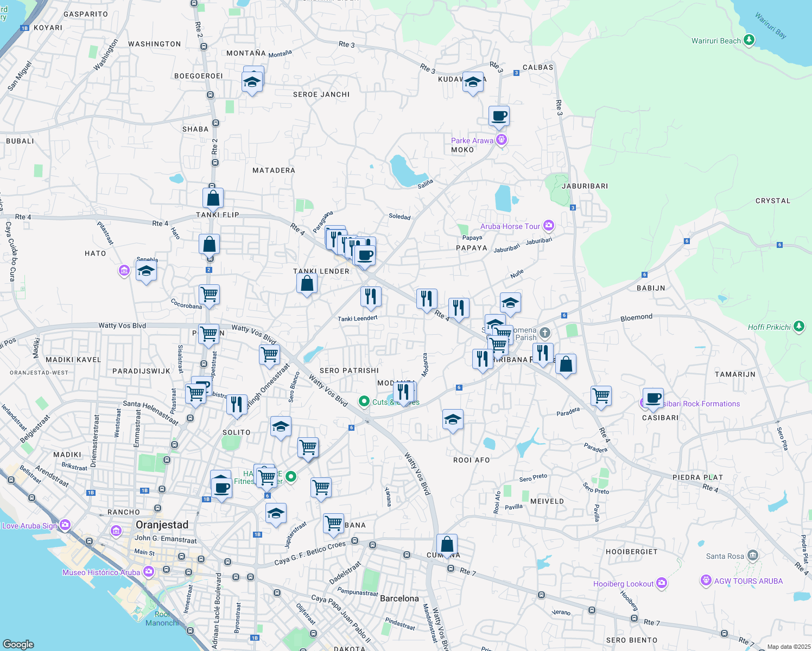812x651 pixels.
Task: Click the Cuts & Curves green marker
Action: 364,401
